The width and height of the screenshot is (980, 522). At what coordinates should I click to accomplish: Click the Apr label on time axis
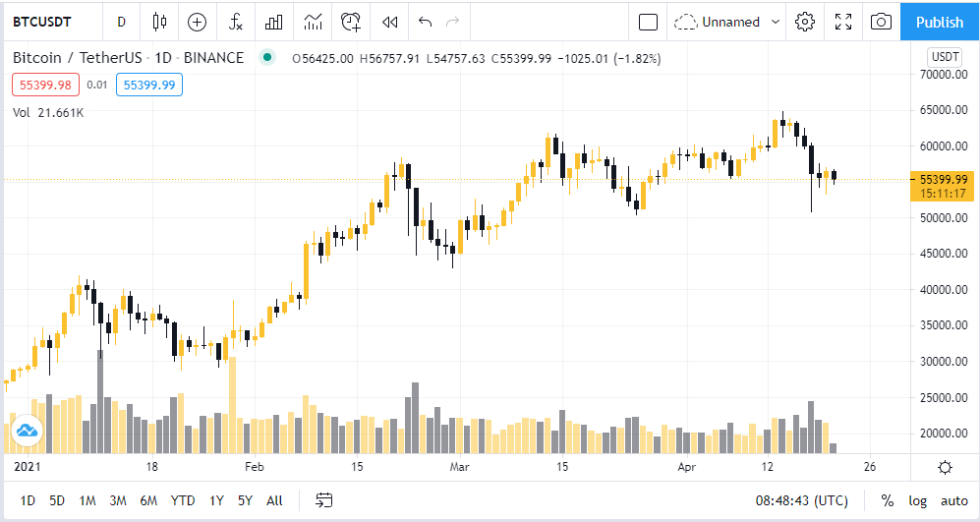(x=686, y=466)
